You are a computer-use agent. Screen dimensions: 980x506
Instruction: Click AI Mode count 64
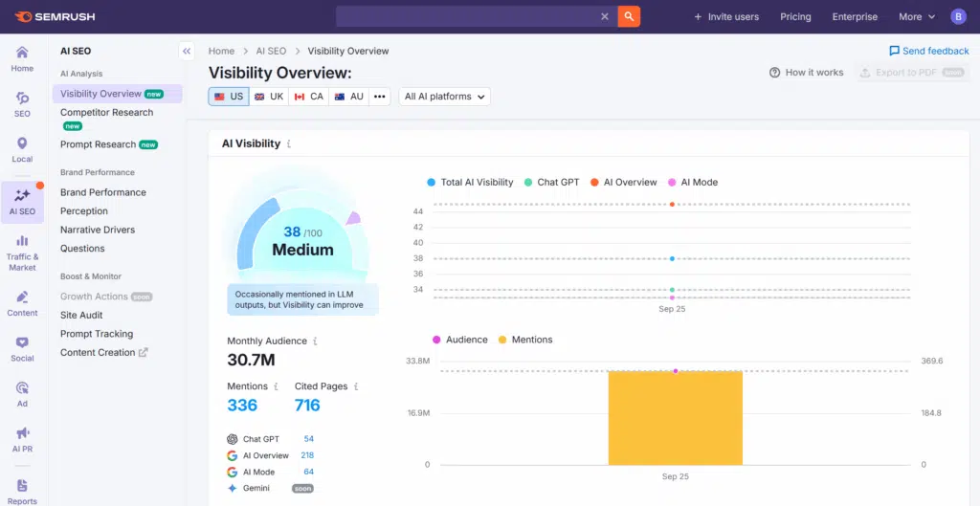click(x=309, y=472)
